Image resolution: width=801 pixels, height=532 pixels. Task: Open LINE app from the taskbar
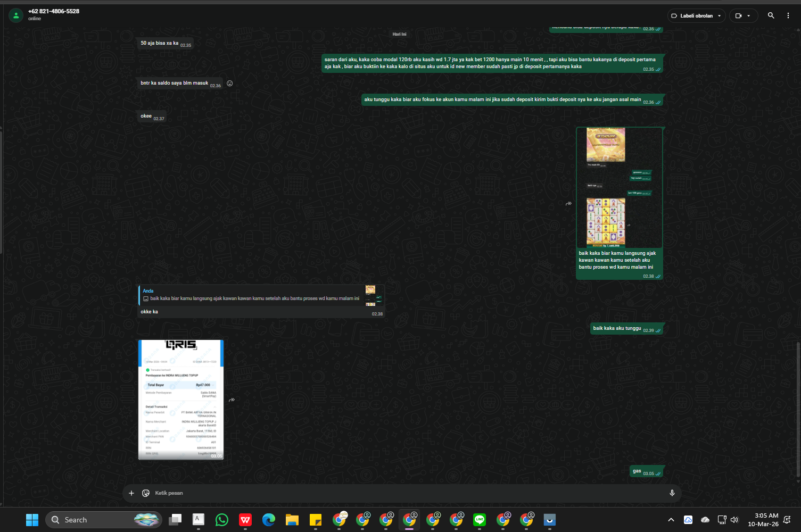pyautogui.click(x=480, y=520)
